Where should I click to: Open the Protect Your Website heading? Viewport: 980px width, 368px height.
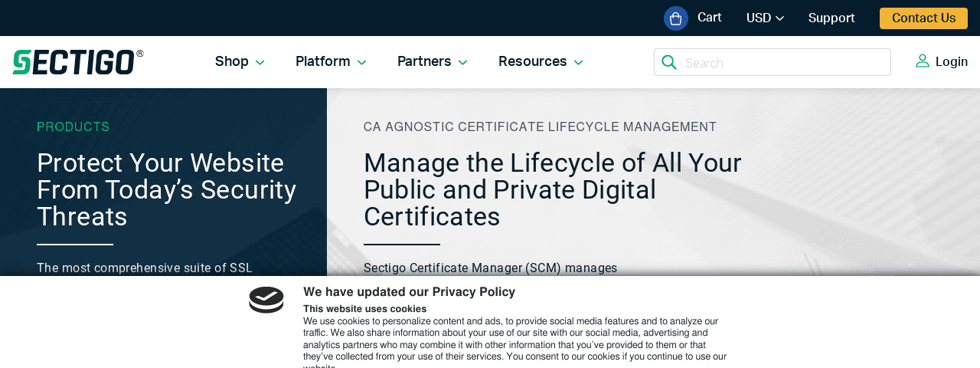pyautogui.click(x=166, y=190)
